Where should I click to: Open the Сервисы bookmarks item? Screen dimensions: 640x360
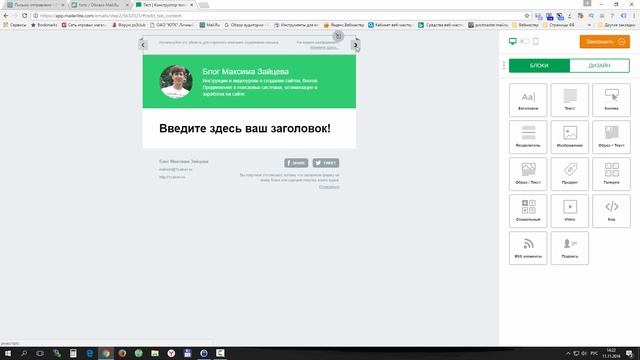(15, 25)
